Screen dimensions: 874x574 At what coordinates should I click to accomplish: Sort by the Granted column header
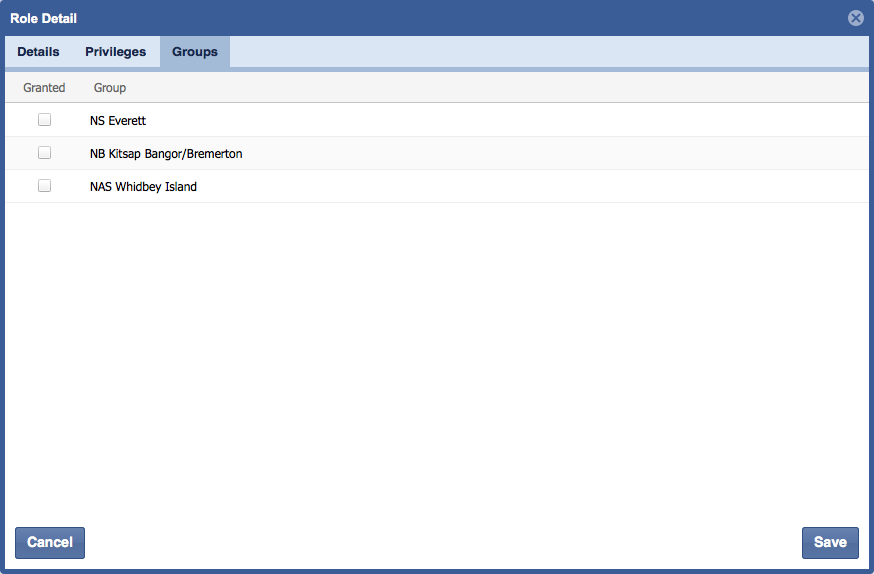(44, 88)
